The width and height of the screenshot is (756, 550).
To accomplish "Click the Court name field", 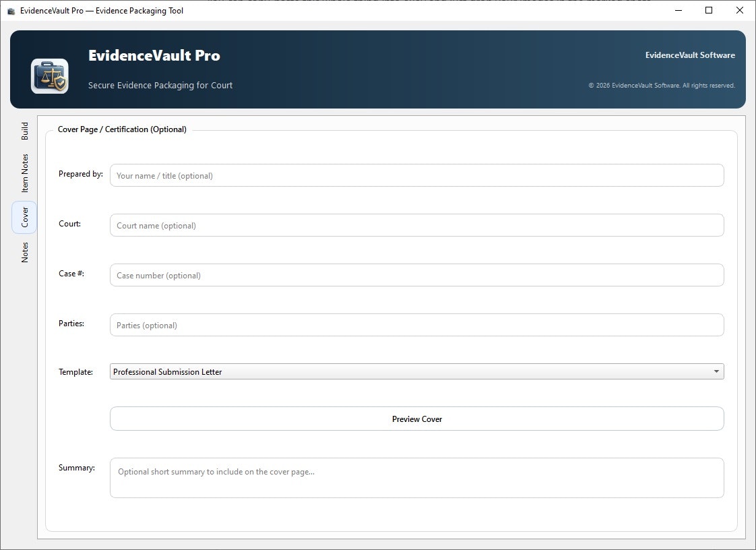I will (x=416, y=225).
